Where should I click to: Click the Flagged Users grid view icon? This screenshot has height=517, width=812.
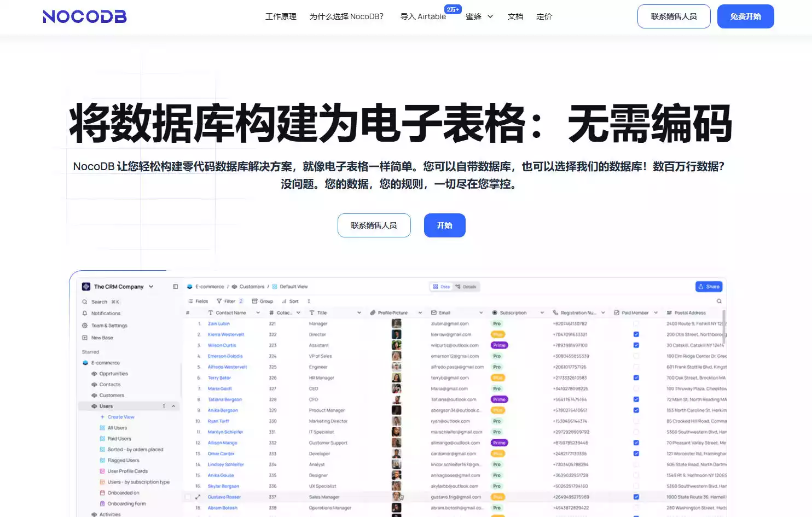[x=102, y=461]
